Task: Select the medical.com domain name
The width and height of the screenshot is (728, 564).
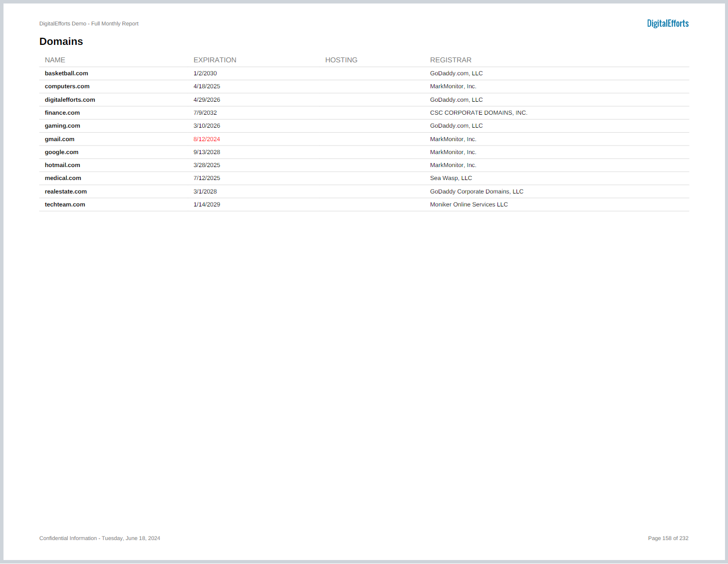Action: [x=63, y=178]
